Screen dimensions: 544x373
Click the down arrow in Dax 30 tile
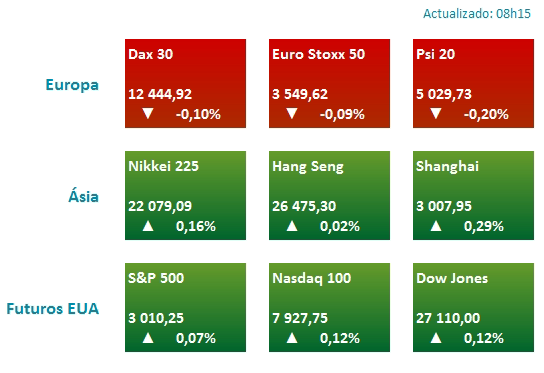click(x=148, y=113)
